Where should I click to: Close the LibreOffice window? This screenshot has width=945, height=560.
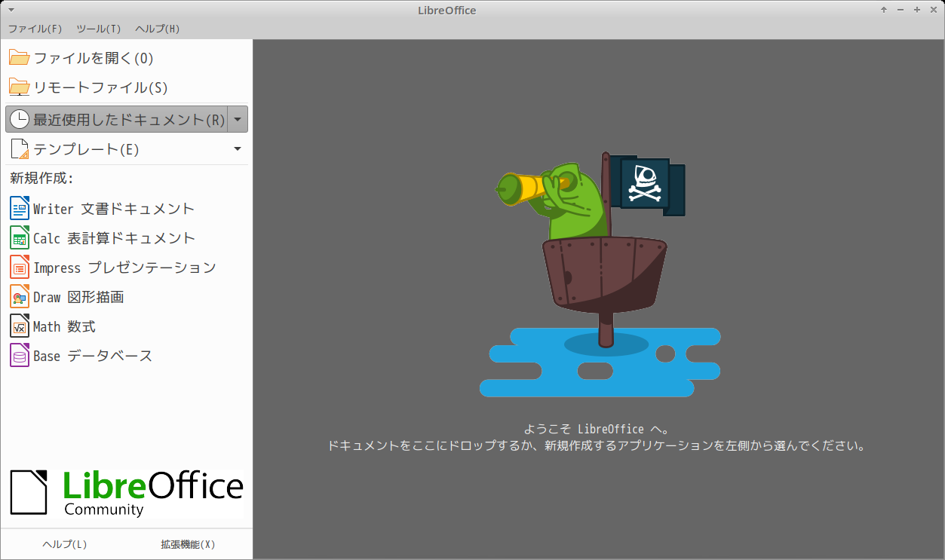(x=934, y=10)
